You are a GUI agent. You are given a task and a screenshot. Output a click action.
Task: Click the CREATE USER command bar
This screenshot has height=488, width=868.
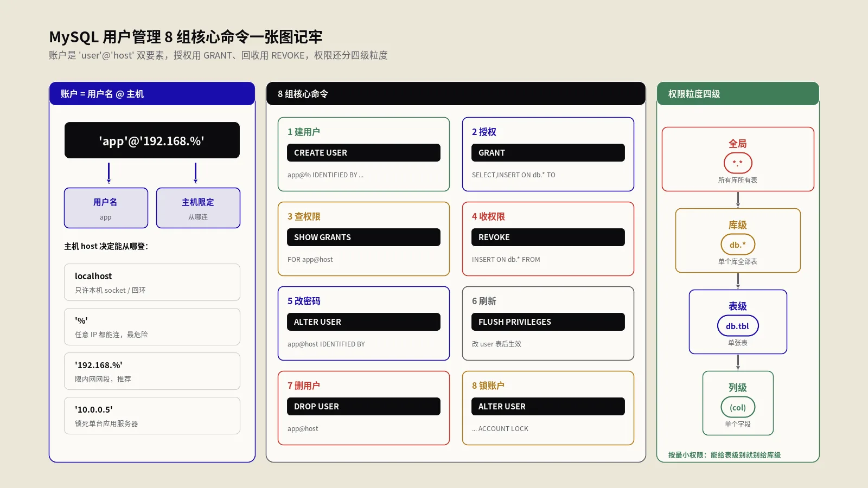(x=363, y=153)
